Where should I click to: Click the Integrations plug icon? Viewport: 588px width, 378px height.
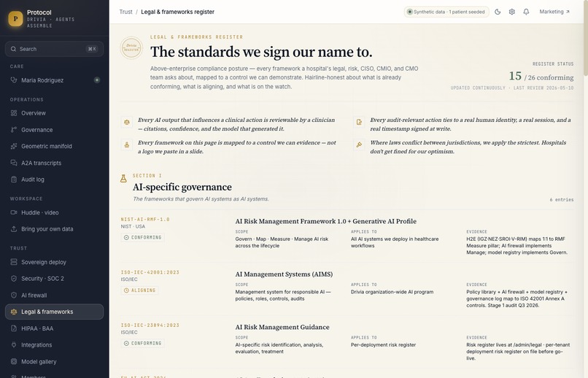(14, 344)
